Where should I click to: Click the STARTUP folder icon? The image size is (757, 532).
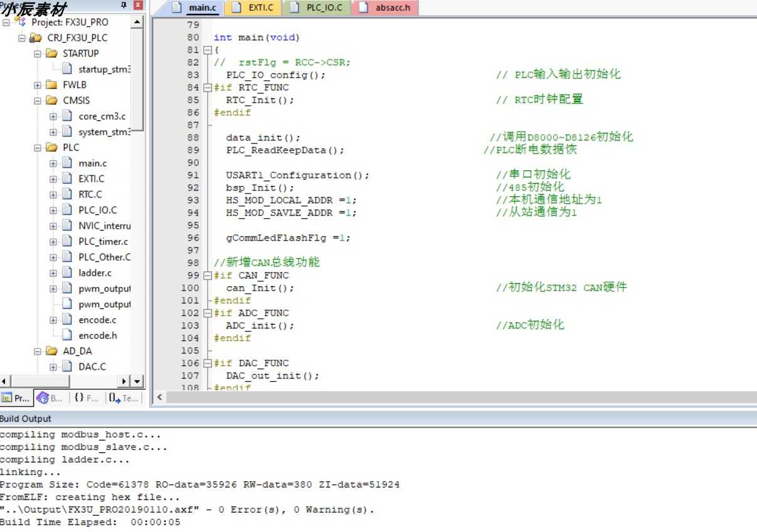(x=51, y=53)
